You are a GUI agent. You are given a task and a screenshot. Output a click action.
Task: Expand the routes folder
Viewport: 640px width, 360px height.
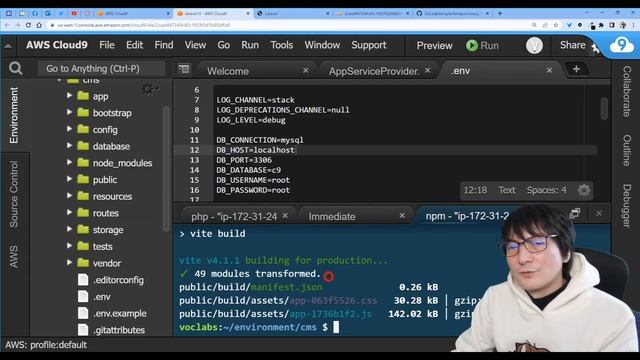coord(69,213)
